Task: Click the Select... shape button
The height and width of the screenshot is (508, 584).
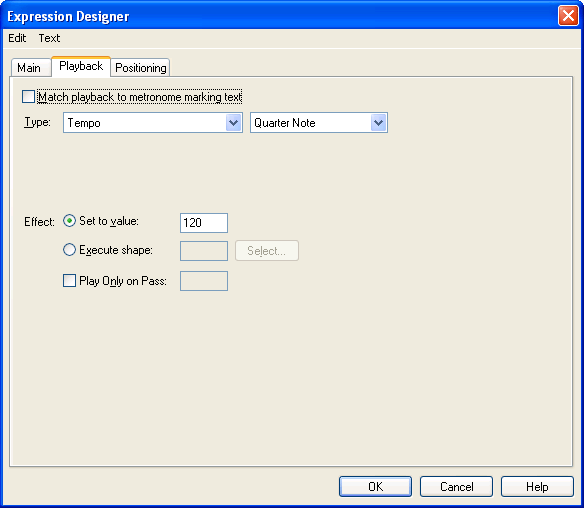Action: tap(267, 251)
